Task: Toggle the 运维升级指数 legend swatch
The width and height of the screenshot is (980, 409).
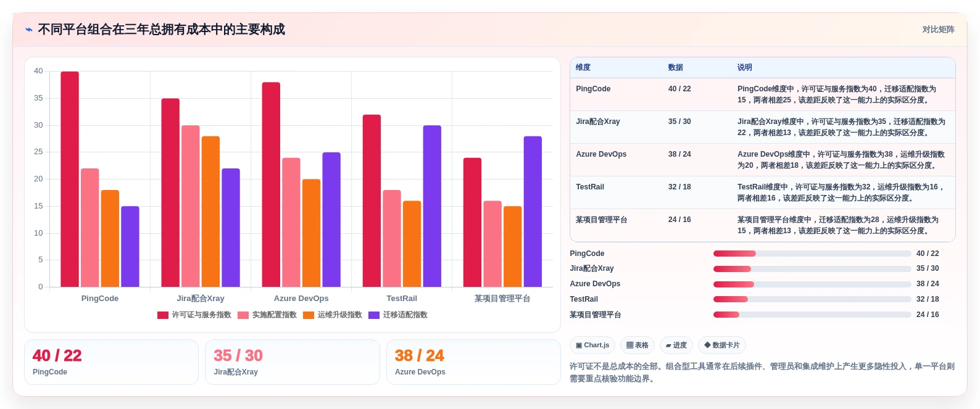Action: click(309, 315)
